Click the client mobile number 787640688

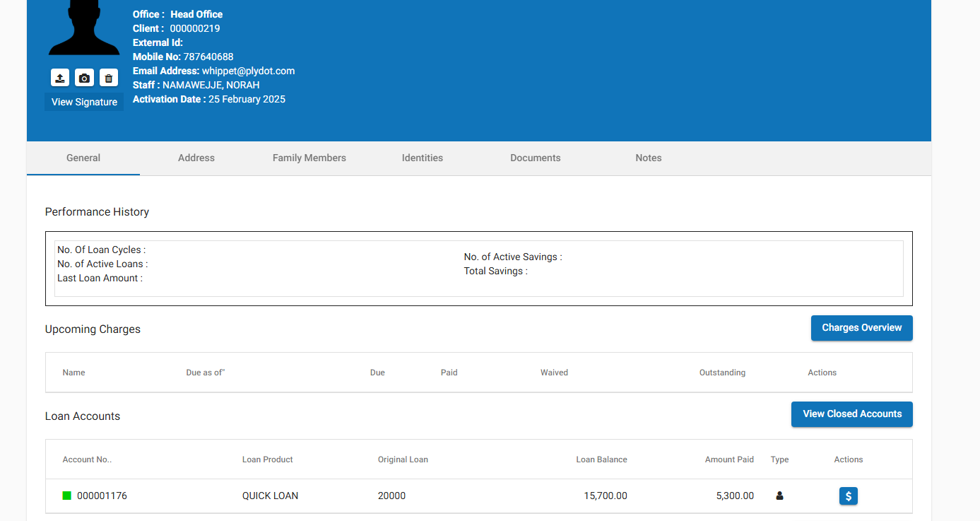click(x=208, y=57)
